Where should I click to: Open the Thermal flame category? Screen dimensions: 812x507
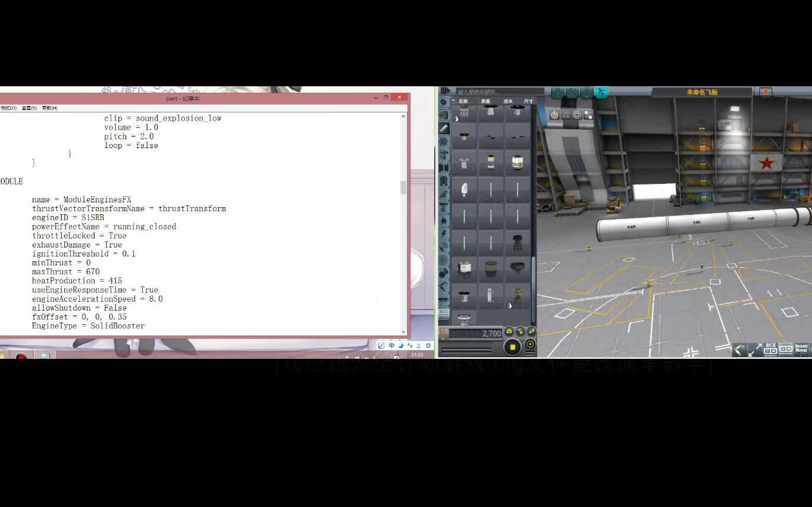(x=444, y=220)
